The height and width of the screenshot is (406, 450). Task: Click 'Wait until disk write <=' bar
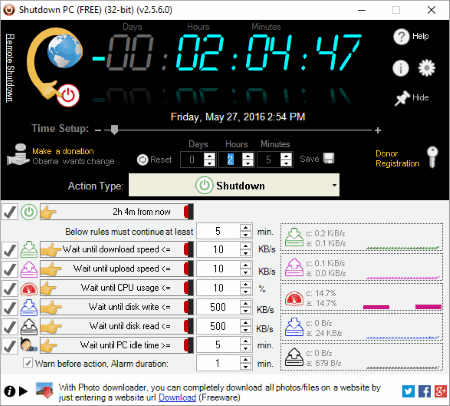117,307
